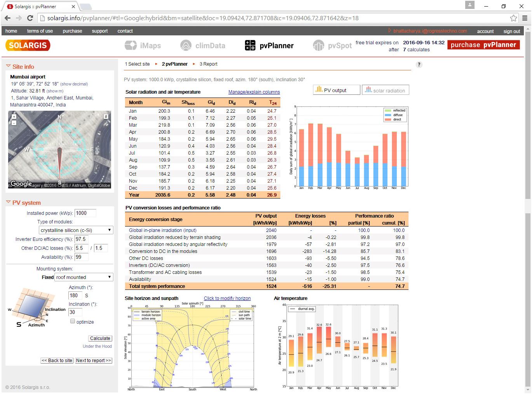This screenshot has height=394, width=532.
Task: Open the Type of modules dropdown
Action: (75, 230)
